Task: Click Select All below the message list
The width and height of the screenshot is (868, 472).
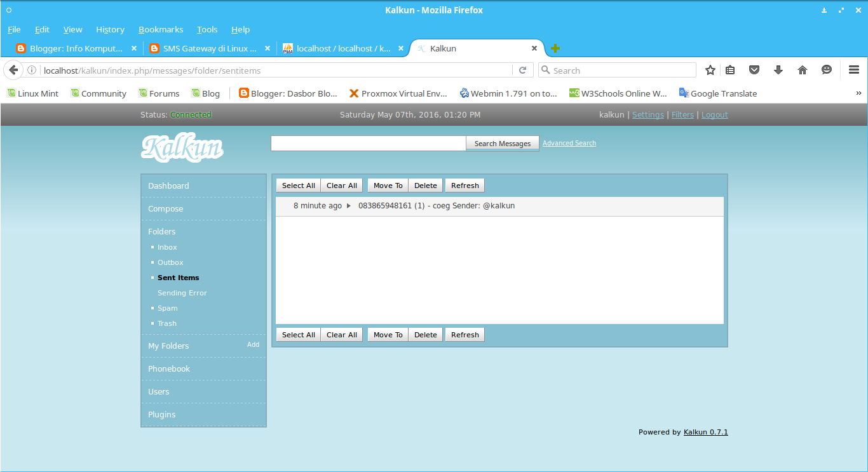Action: coord(299,335)
